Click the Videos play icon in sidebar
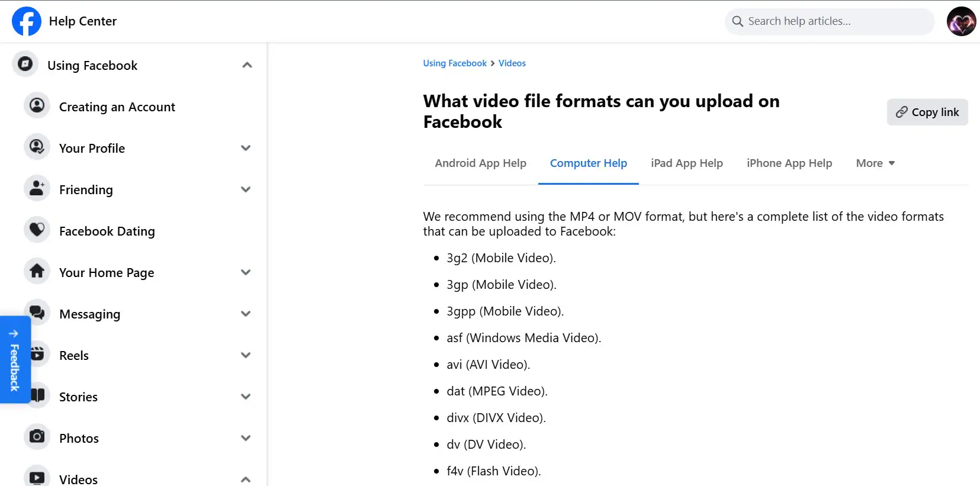The width and height of the screenshot is (980, 486). click(37, 477)
